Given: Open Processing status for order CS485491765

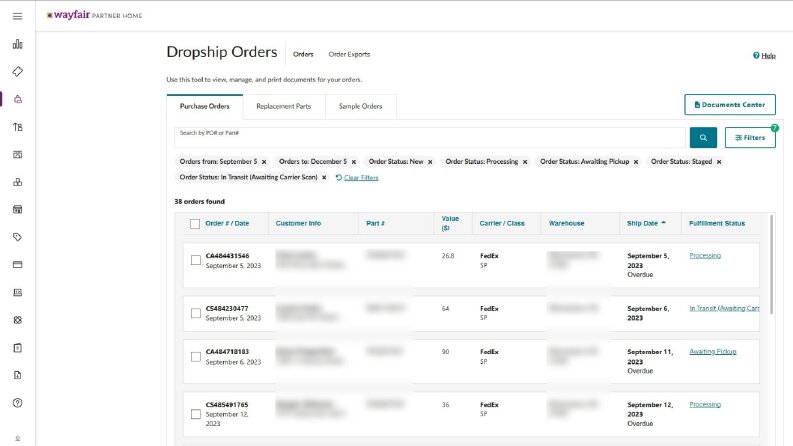Looking at the screenshot, I should [x=705, y=405].
